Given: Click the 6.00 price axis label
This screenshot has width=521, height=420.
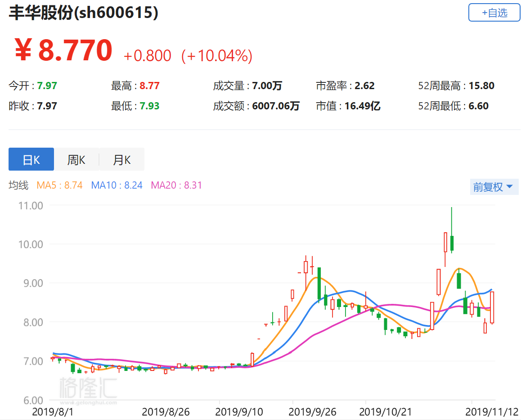Looking at the screenshot, I should [33, 400].
